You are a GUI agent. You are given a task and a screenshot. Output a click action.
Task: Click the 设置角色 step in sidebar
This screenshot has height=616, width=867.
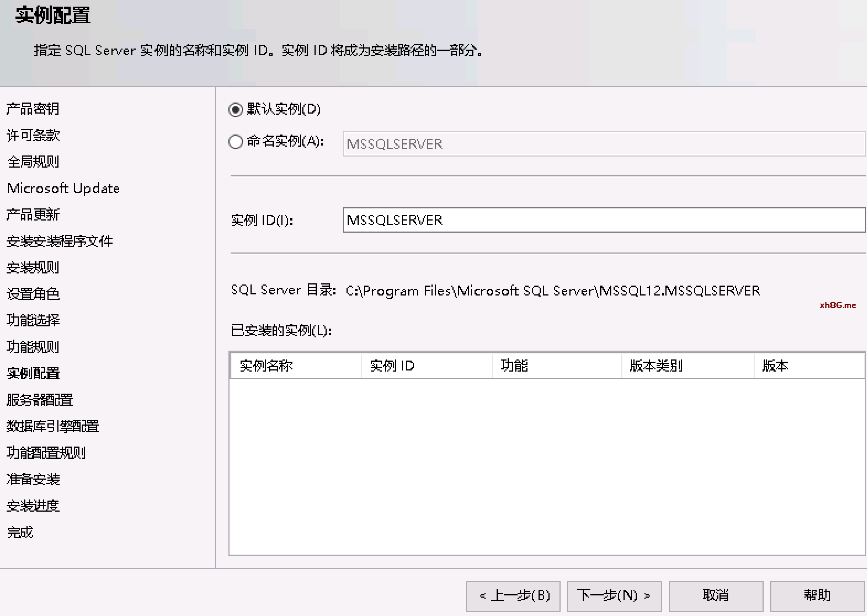[x=33, y=294]
